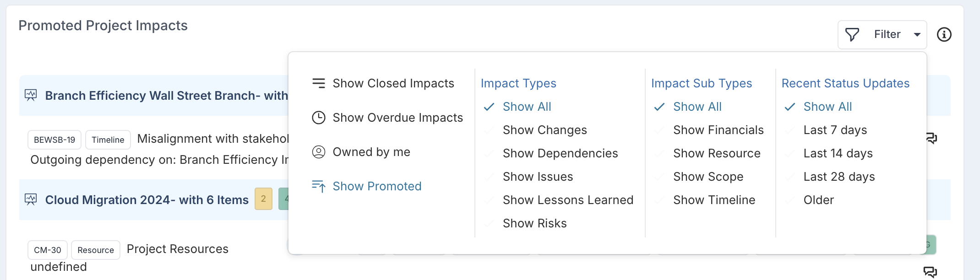Collapse Branch Efficiency Wall Street group
This screenshot has height=280, width=980.
(x=166, y=96)
